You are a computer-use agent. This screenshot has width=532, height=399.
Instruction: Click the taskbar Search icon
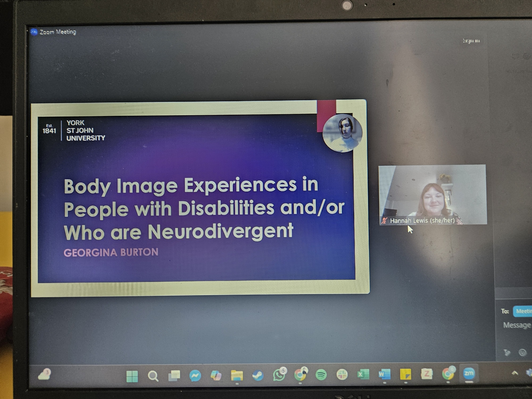tap(153, 376)
